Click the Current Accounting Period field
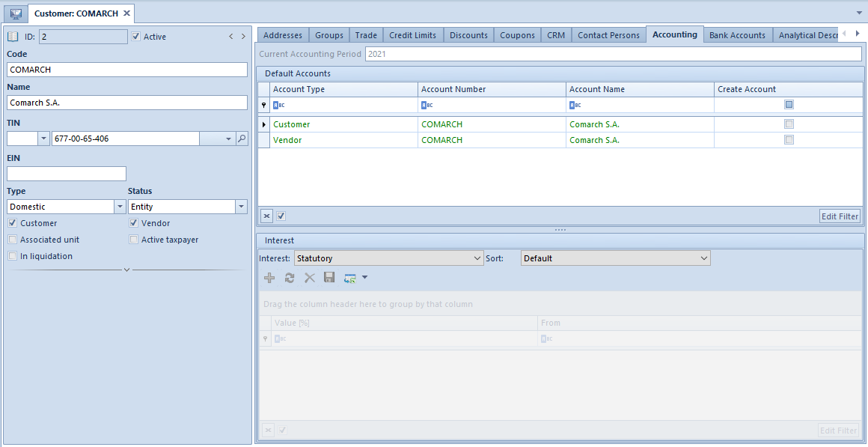The image size is (868, 447). pos(614,54)
